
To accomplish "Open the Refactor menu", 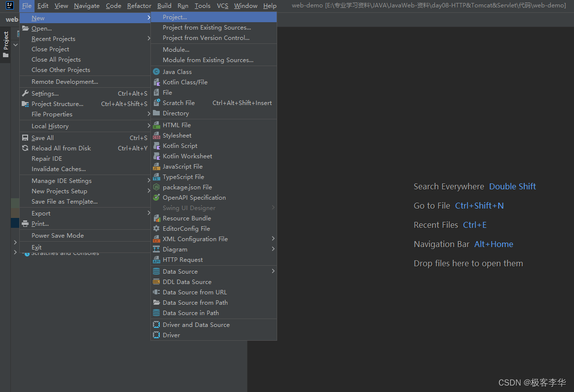I will tap(139, 6).
